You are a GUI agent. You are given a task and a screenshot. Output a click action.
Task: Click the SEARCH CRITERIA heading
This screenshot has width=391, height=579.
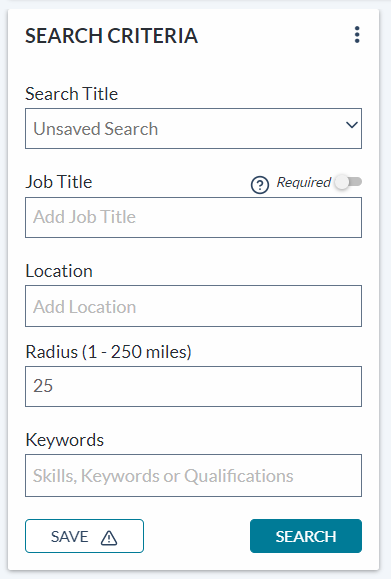[112, 36]
